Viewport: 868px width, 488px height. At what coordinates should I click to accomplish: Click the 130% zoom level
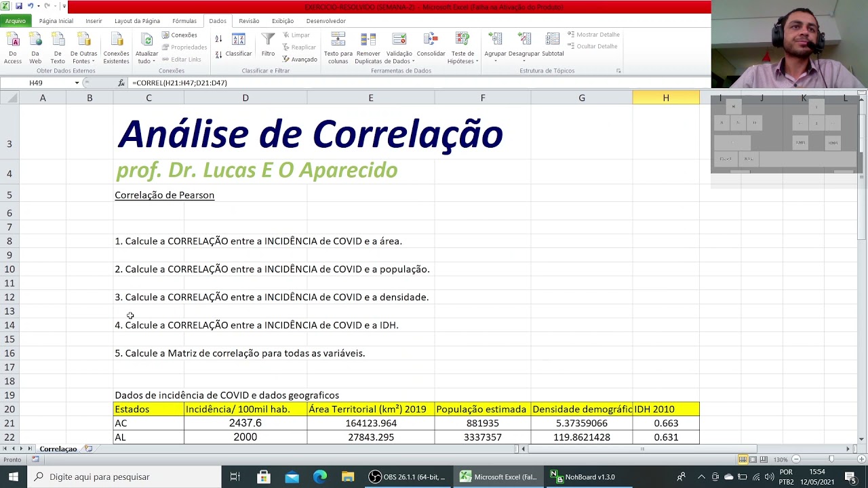pyautogui.click(x=781, y=460)
